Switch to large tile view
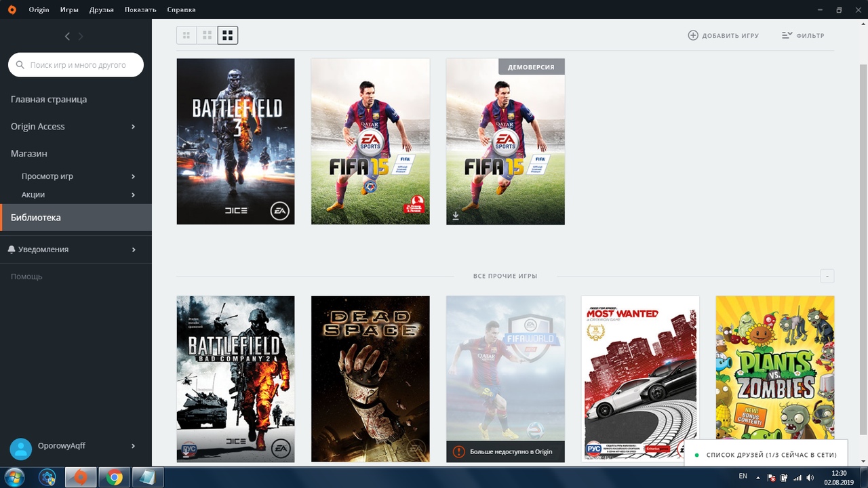 228,35
